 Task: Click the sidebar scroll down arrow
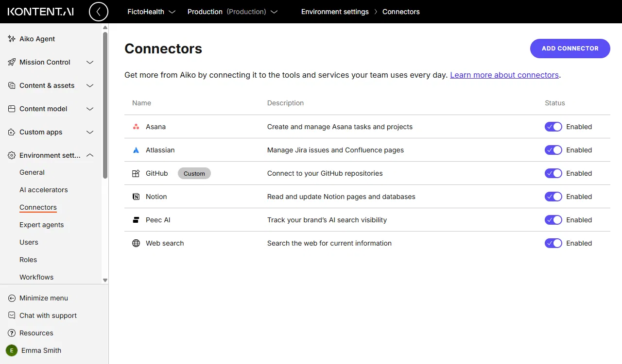tap(105, 280)
